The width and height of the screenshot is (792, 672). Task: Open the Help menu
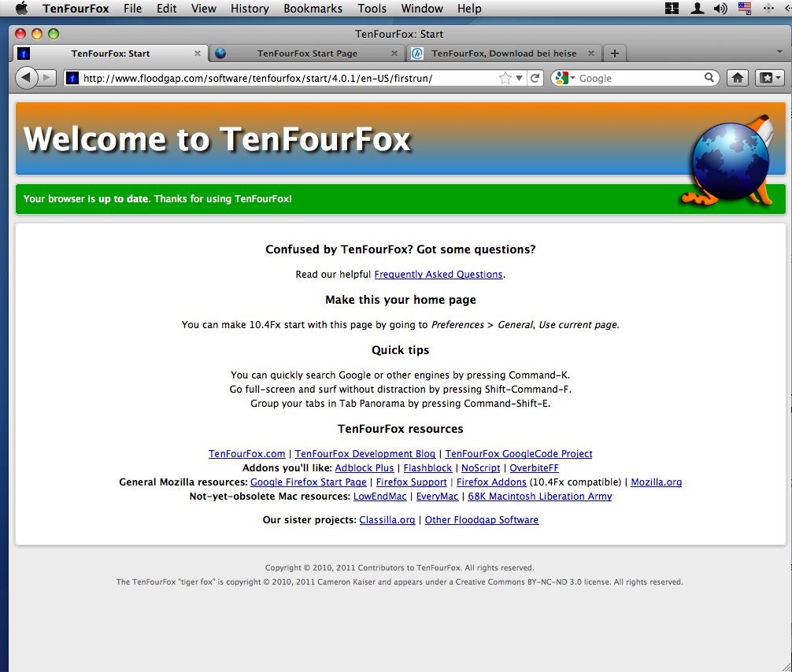click(x=469, y=9)
